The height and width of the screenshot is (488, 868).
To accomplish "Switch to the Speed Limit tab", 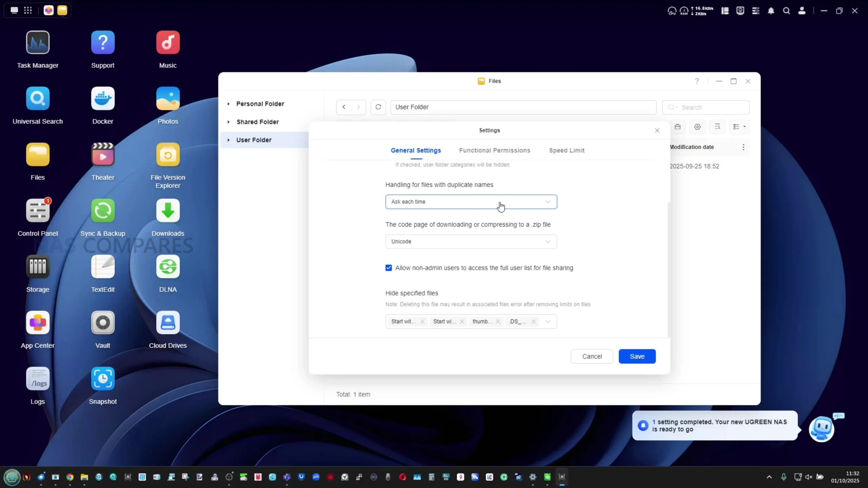I will coord(567,150).
